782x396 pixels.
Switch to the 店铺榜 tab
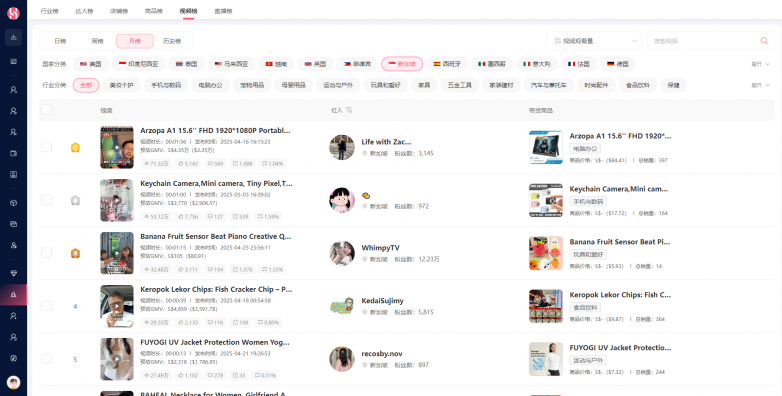[x=119, y=11]
